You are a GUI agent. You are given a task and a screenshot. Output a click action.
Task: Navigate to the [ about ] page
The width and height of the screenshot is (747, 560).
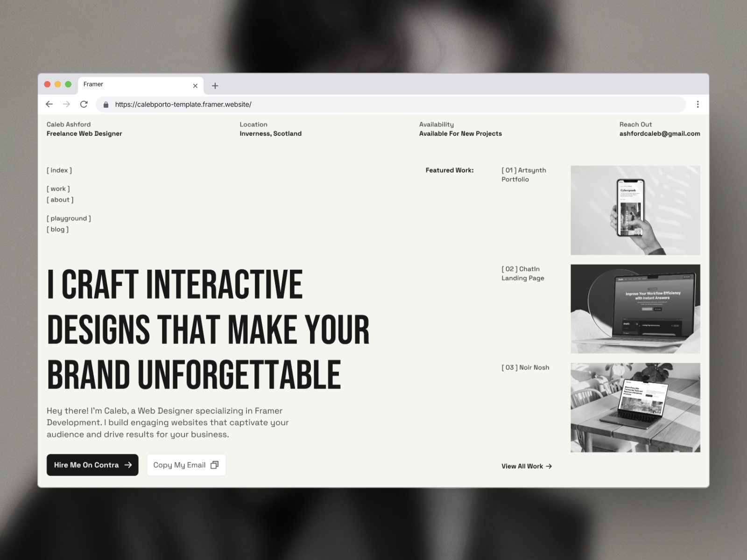[60, 200]
